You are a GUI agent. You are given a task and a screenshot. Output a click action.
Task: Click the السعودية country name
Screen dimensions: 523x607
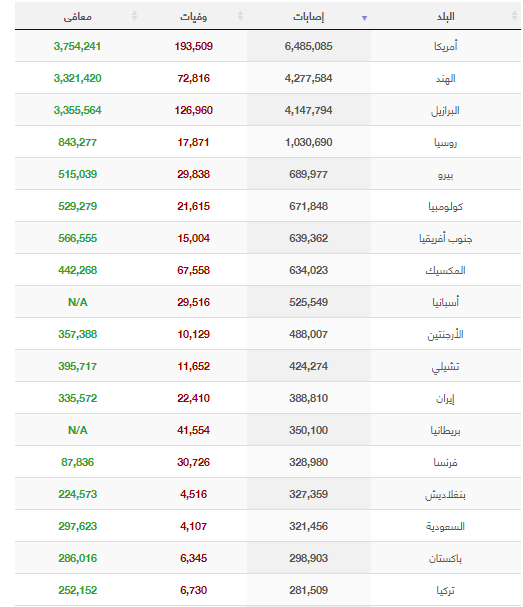coord(446,526)
